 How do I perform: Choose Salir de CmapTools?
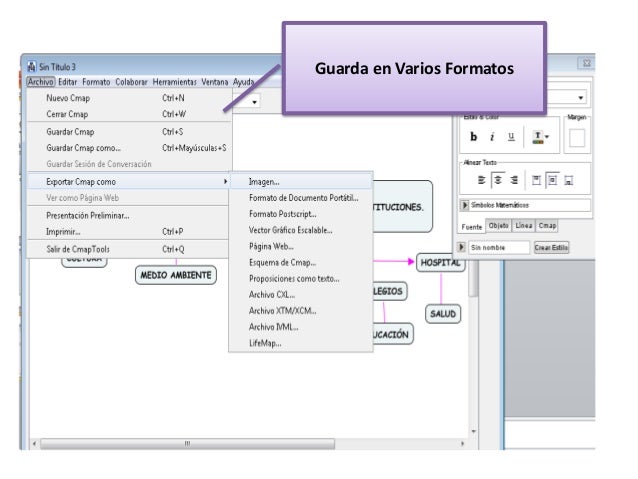click(129, 249)
